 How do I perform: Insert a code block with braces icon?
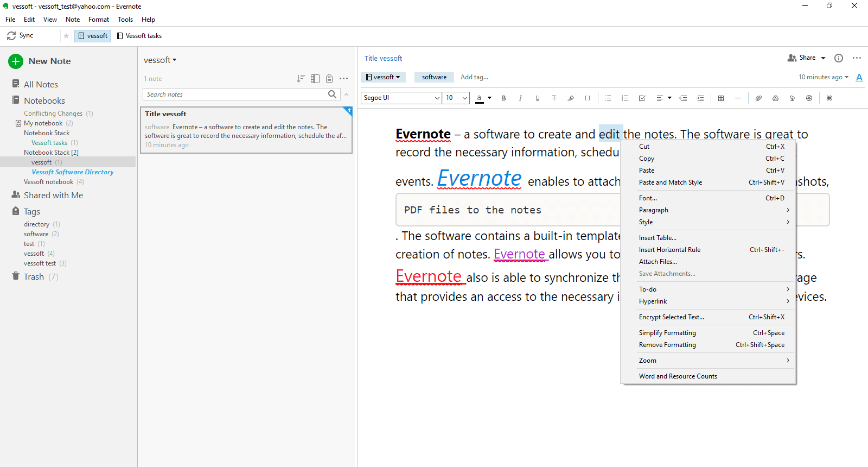pos(588,98)
